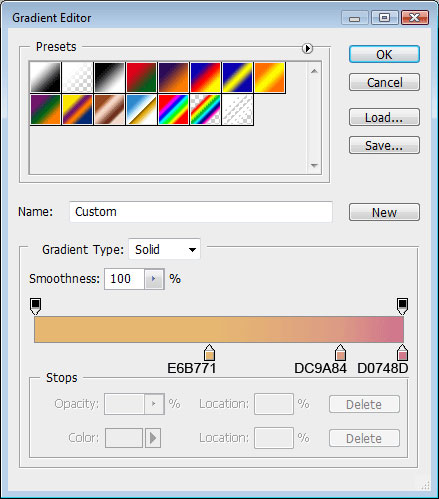Open the Gradient Type dropdown
439x499 pixels.
[164, 249]
